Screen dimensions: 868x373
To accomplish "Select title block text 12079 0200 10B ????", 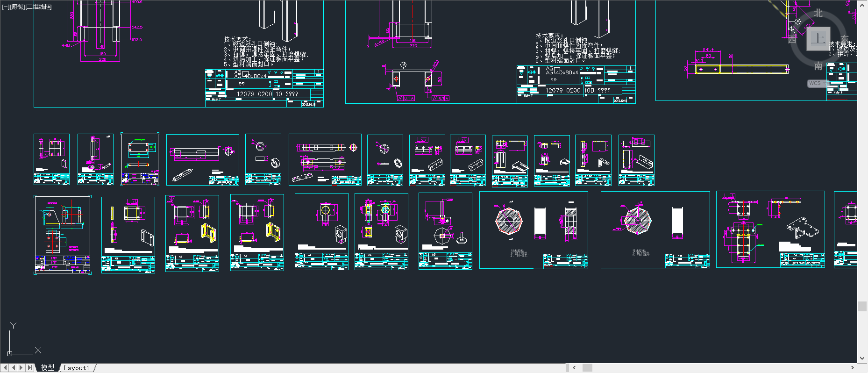I will click(x=578, y=90).
